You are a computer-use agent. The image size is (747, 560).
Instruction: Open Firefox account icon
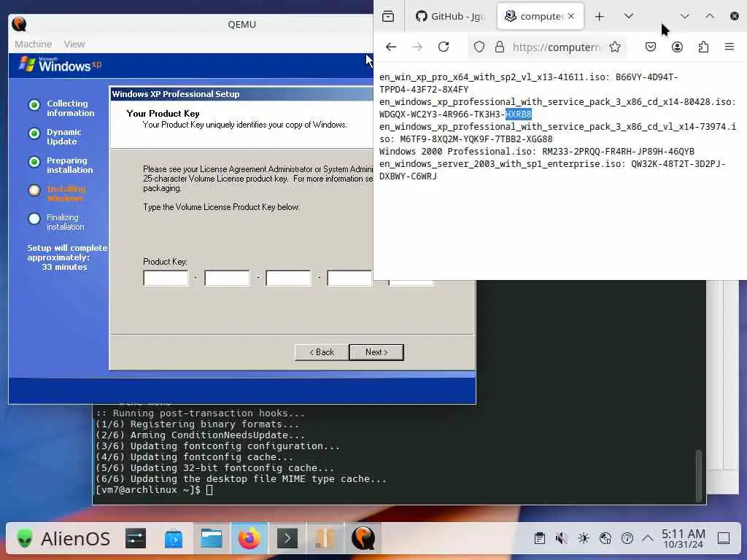click(677, 47)
